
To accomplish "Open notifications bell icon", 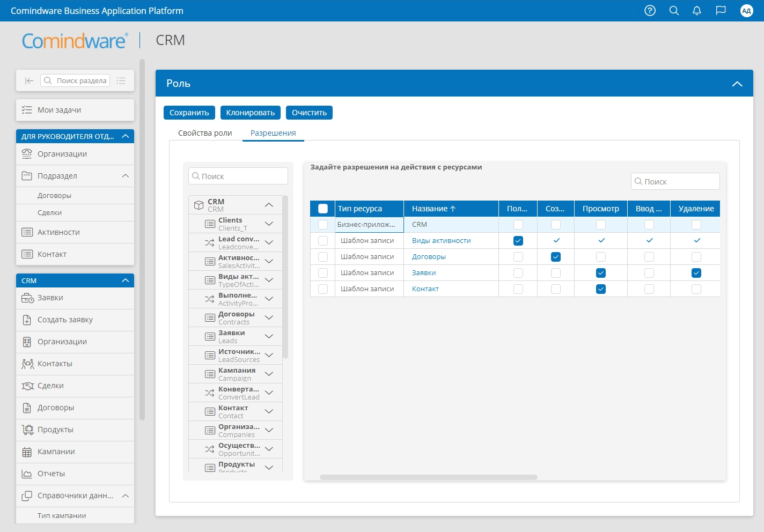I will (x=697, y=11).
